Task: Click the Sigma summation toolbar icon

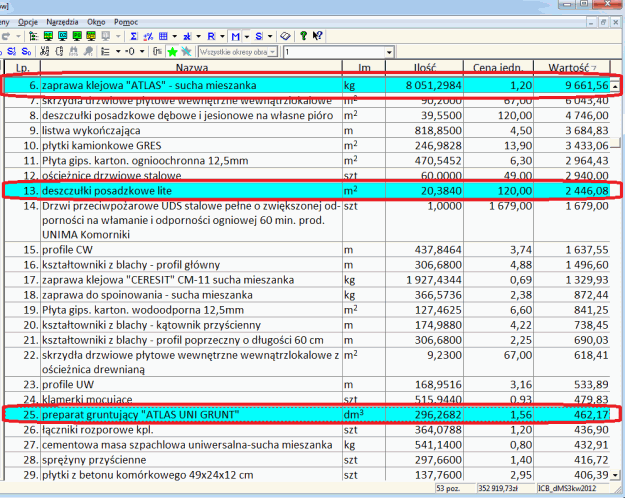Action: (134, 35)
